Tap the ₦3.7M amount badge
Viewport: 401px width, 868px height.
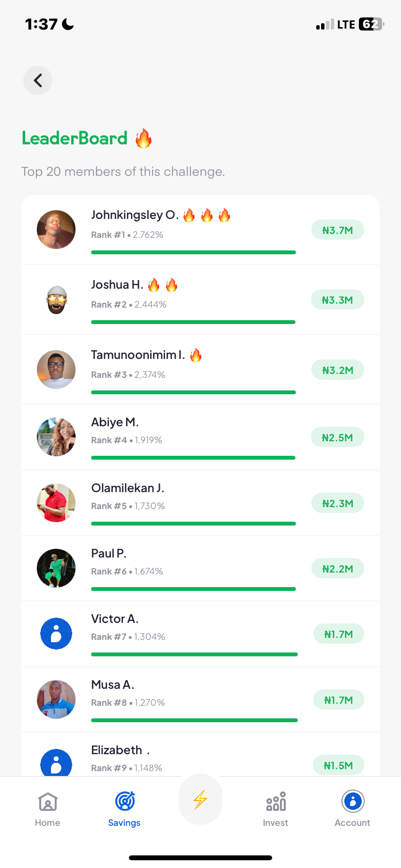pyautogui.click(x=338, y=230)
